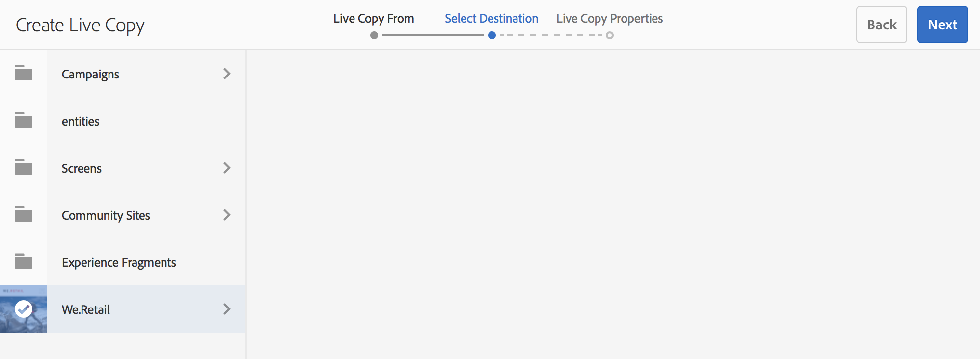Select the Community Sites folder icon
The image size is (980, 359).
click(x=24, y=214)
